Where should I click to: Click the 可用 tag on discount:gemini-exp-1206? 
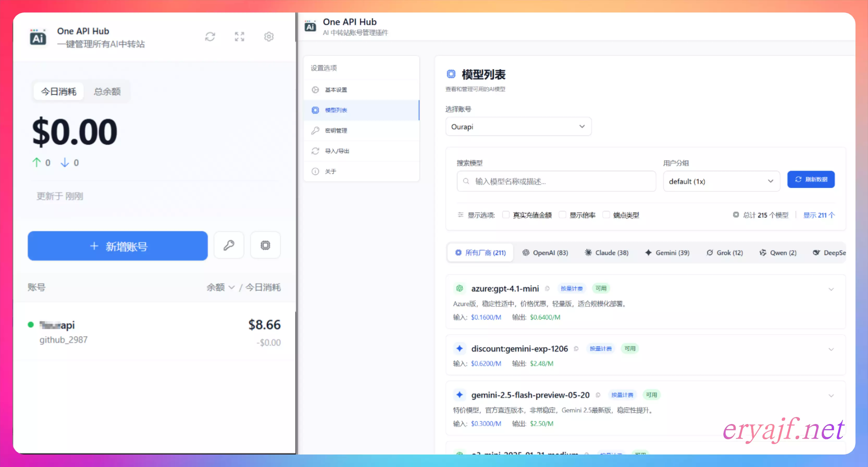[x=630, y=349]
